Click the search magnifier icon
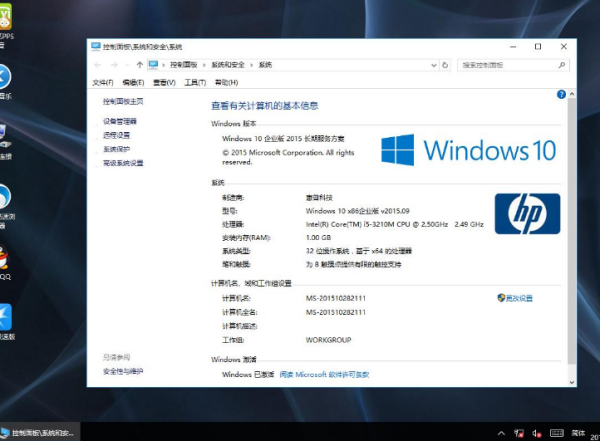 [x=562, y=65]
